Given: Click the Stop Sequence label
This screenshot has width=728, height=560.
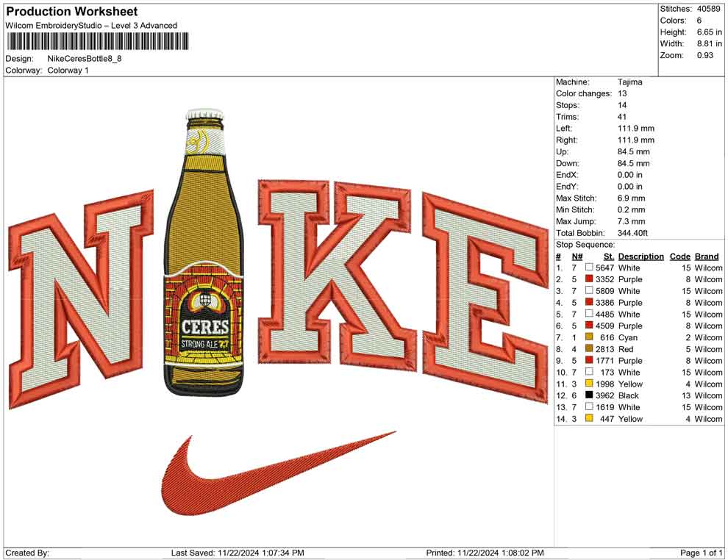Looking at the screenshot, I should click(x=585, y=245).
